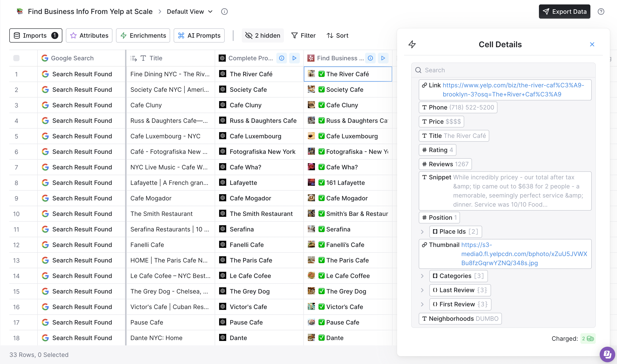617x364 pixels.
Task: Toggle the 2 hidden columns button
Action: (x=263, y=35)
